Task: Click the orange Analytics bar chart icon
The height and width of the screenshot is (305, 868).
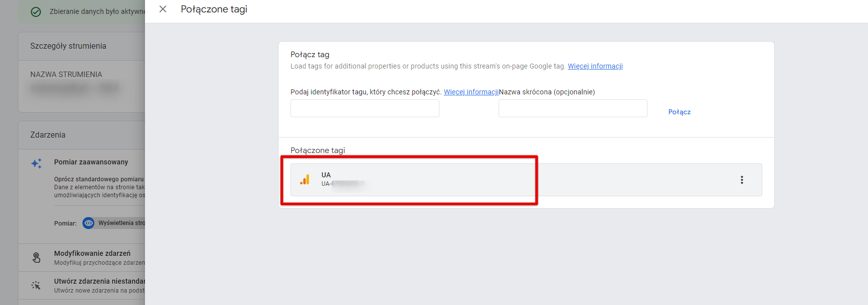Action: [305, 180]
